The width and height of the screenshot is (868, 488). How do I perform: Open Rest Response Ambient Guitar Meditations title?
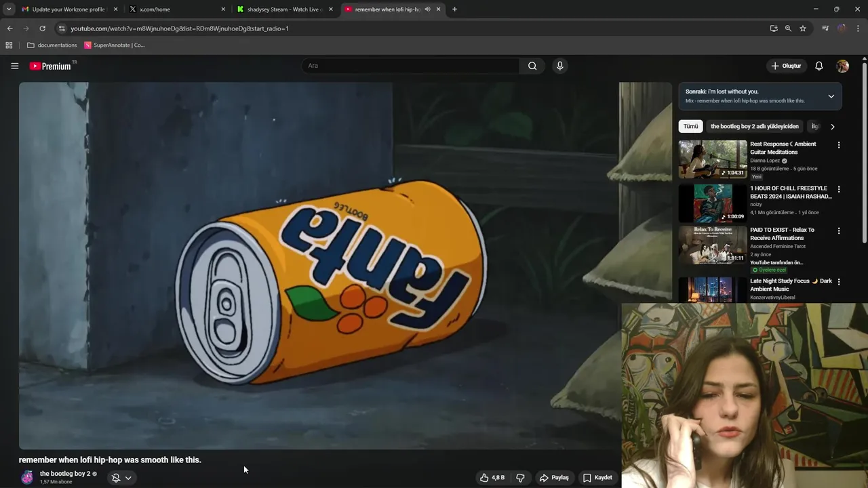tap(783, 148)
